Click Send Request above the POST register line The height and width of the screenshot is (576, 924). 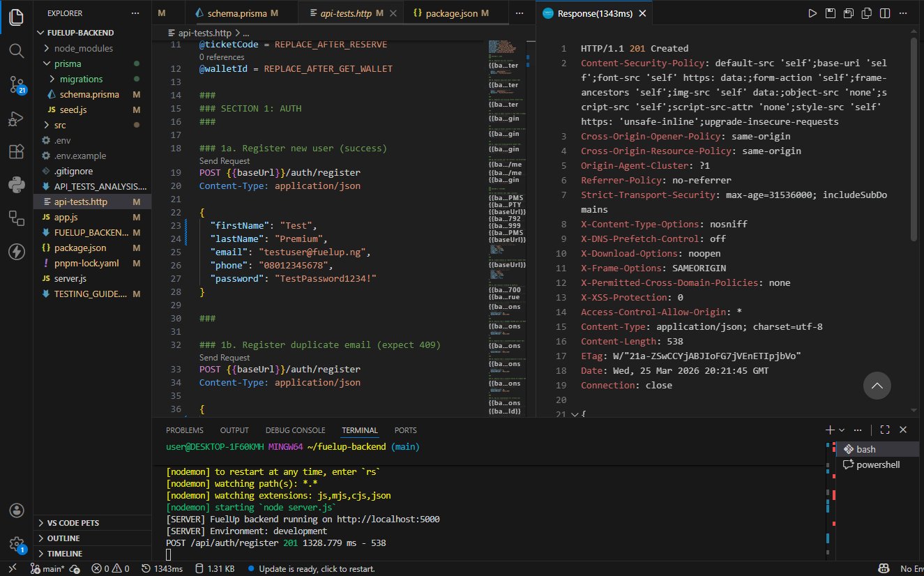[224, 161]
